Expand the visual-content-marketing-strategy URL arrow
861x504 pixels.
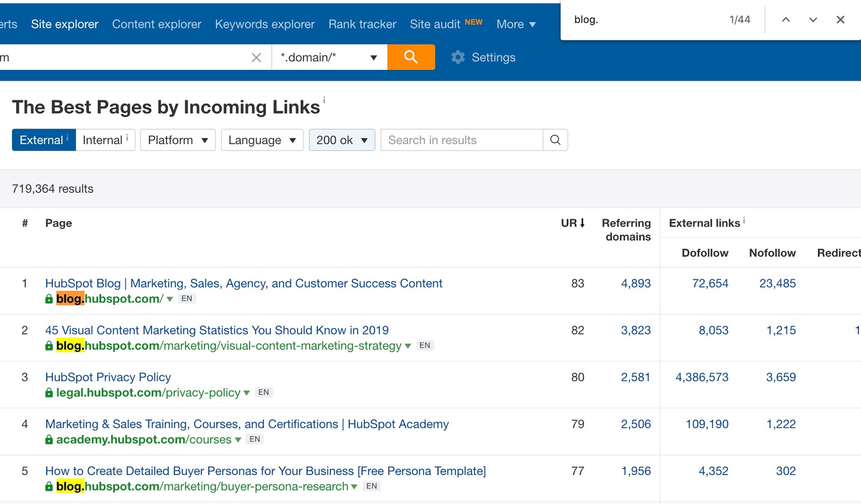tap(408, 346)
